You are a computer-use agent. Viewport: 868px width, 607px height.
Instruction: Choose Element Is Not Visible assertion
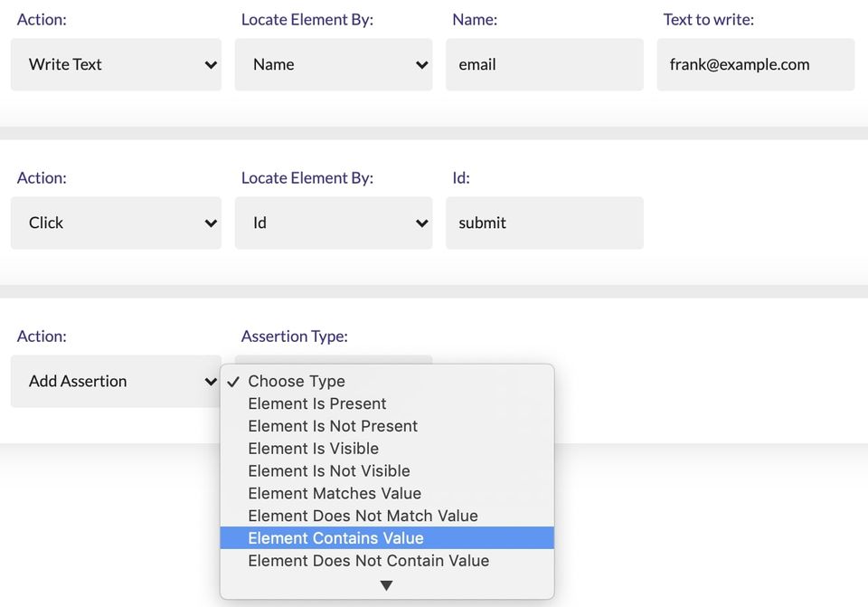click(x=329, y=470)
